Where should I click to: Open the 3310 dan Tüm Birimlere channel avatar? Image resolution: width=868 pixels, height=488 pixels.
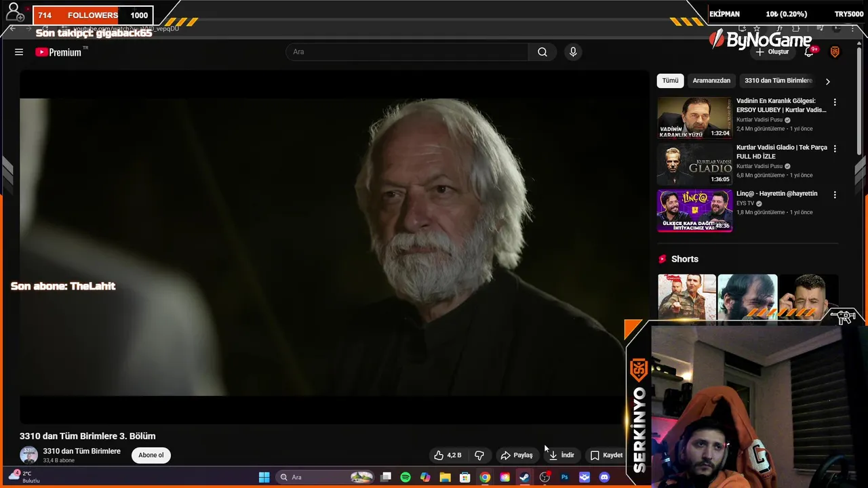[x=28, y=455]
